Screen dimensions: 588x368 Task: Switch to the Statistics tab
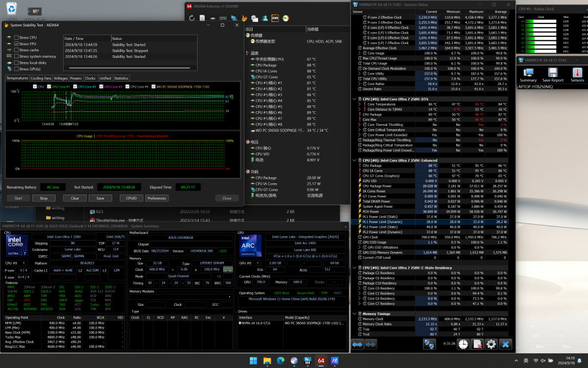click(121, 79)
